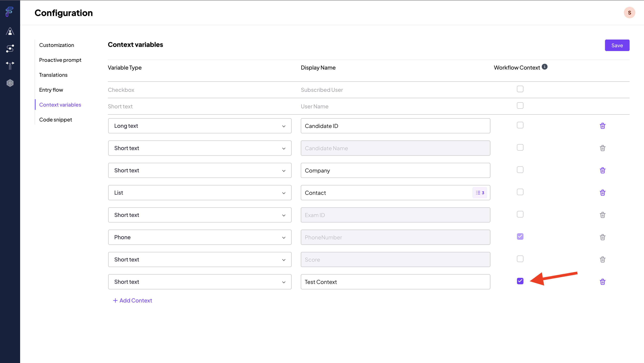This screenshot has height=363, width=644.
Task: Edit the Test Context display name field
Action: pyautogui.click(x=395, y=282)
